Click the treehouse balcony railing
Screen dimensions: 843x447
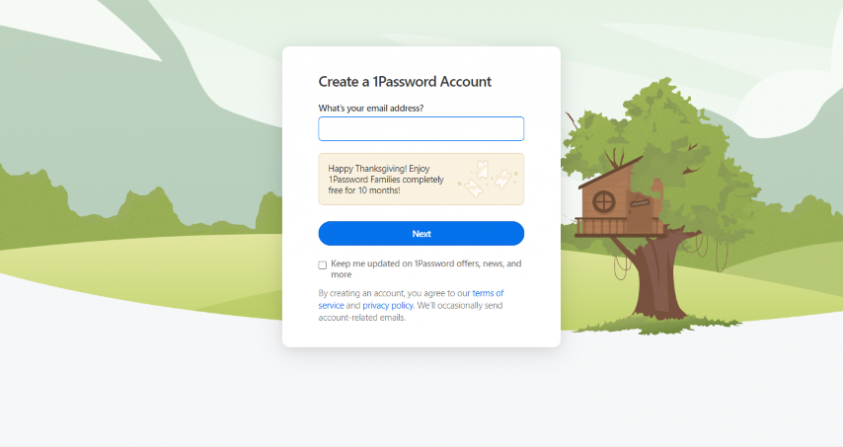[x=618, y=226]
